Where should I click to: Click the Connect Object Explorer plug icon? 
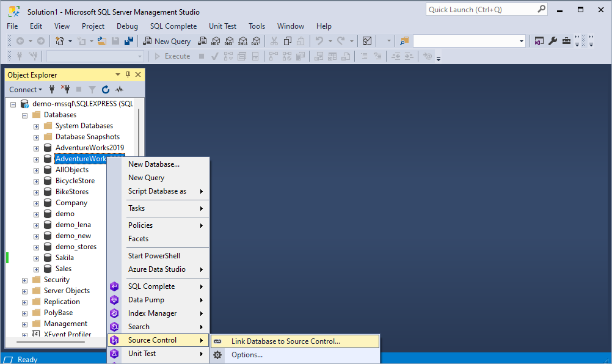click(52, 89)
